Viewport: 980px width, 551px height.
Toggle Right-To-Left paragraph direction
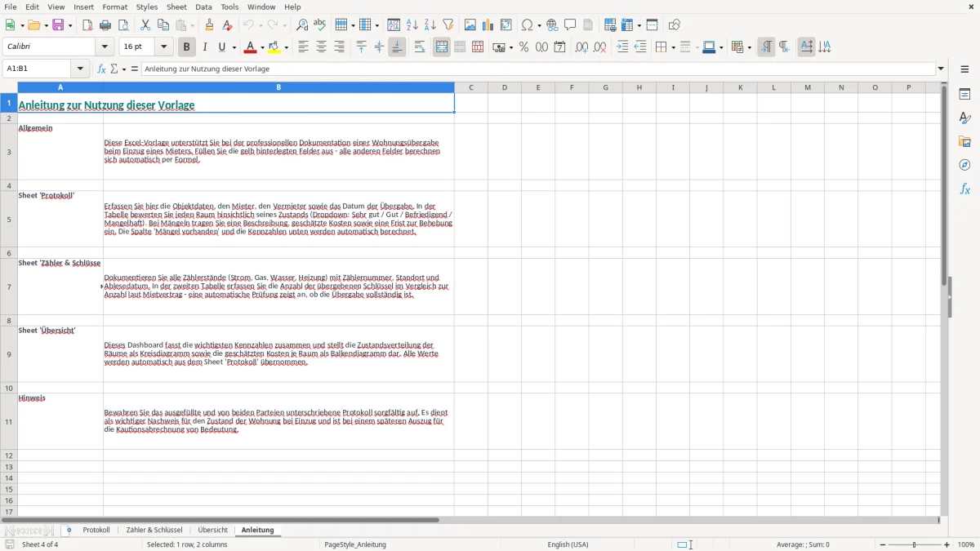pyautogui.click(x=784, y=47)
